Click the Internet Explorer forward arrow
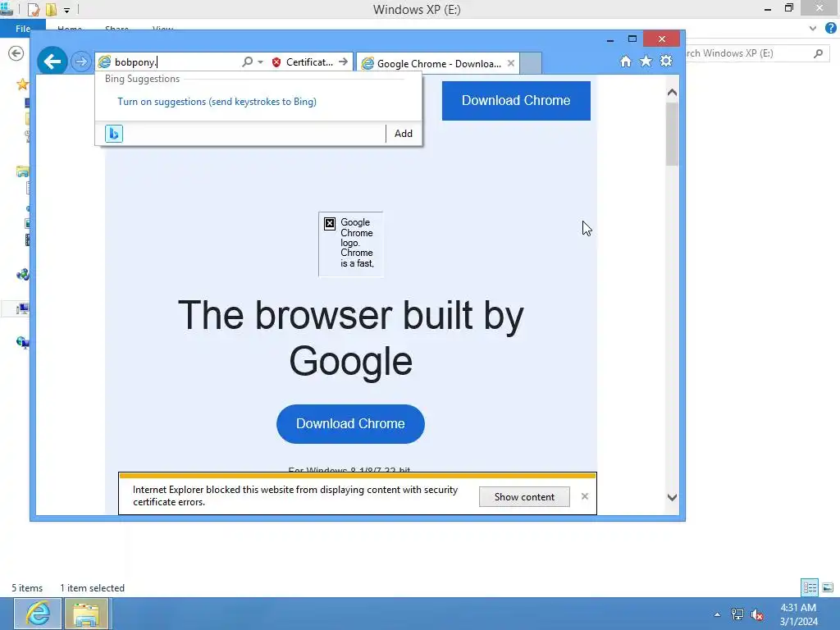Image resolution: width=840 pixels, height=630 pixels. coord(81,62)
